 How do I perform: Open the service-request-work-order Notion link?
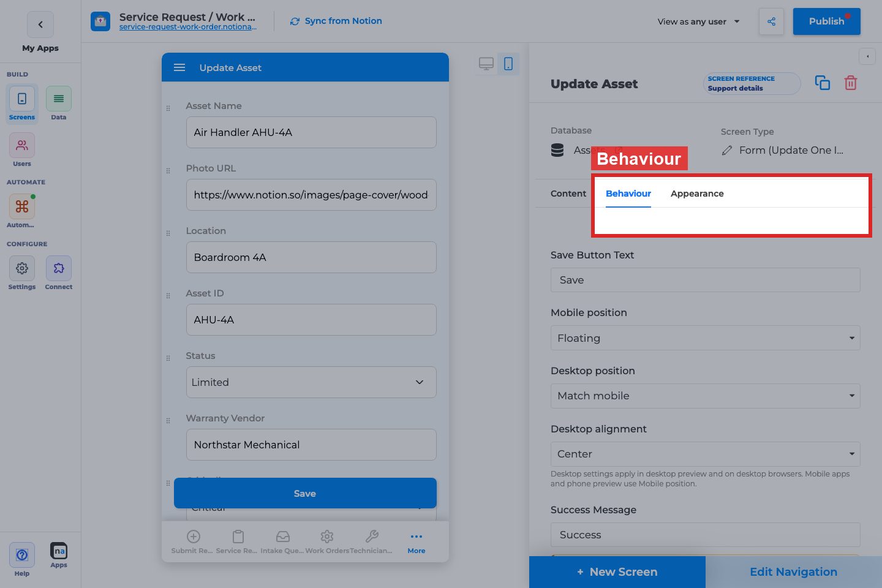coord(188,27)
